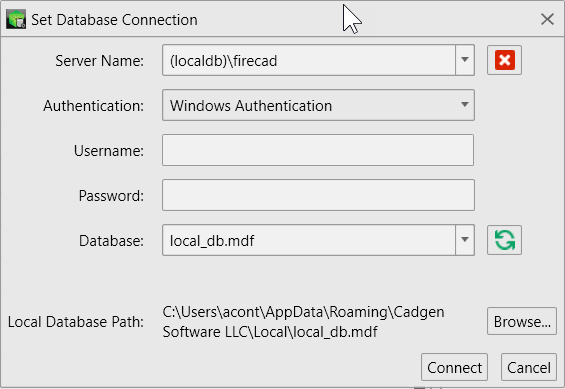Screen dimensions: 565x389
Task: Refresh the database list with green arrows icon
Action: tap(504, 240)
